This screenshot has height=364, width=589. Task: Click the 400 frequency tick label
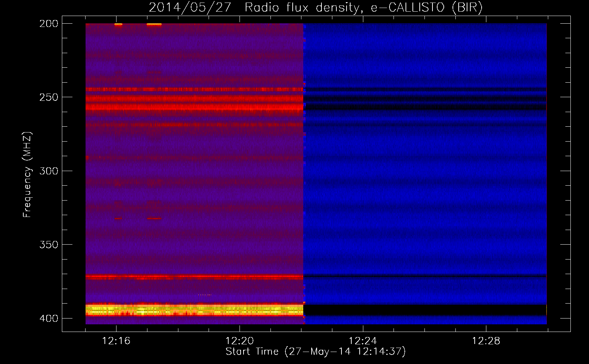[x=49, y=318]
